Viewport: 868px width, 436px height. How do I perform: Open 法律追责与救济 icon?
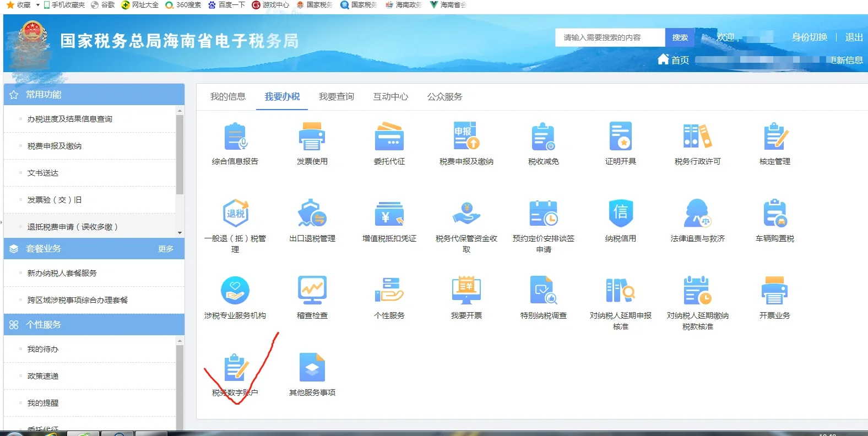coord(697,213)
